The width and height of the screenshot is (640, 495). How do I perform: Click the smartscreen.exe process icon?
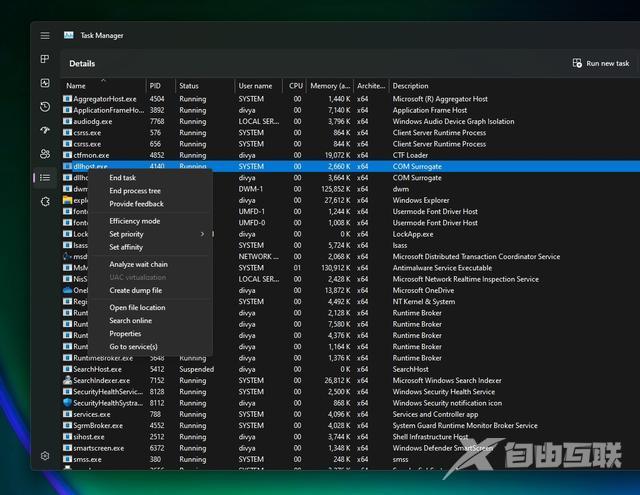(67, 448)
